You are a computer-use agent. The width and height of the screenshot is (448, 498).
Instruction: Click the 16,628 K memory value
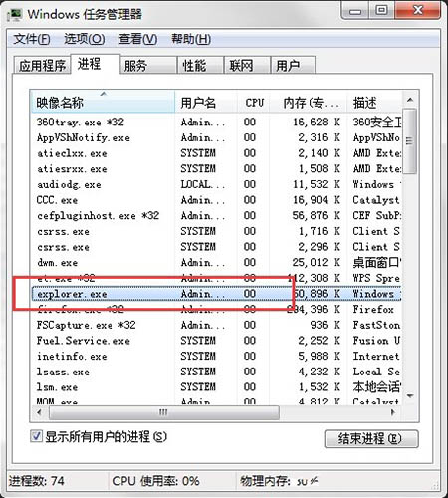click(x=317, y=123)
